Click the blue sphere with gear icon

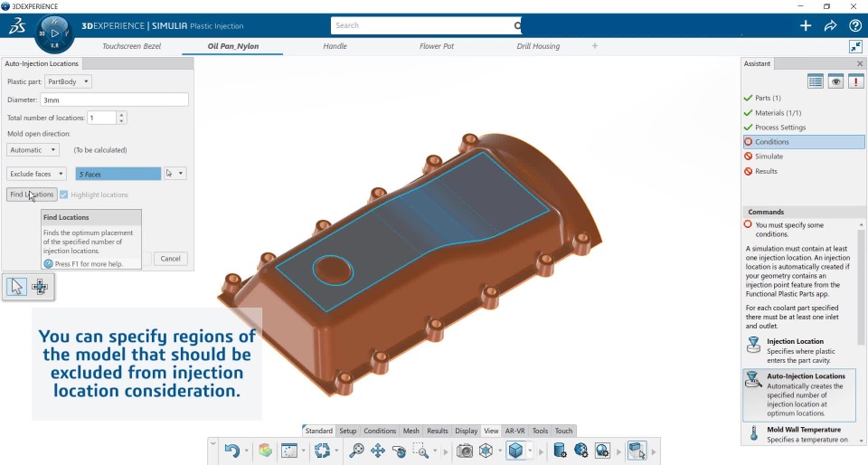pos(580,451)
